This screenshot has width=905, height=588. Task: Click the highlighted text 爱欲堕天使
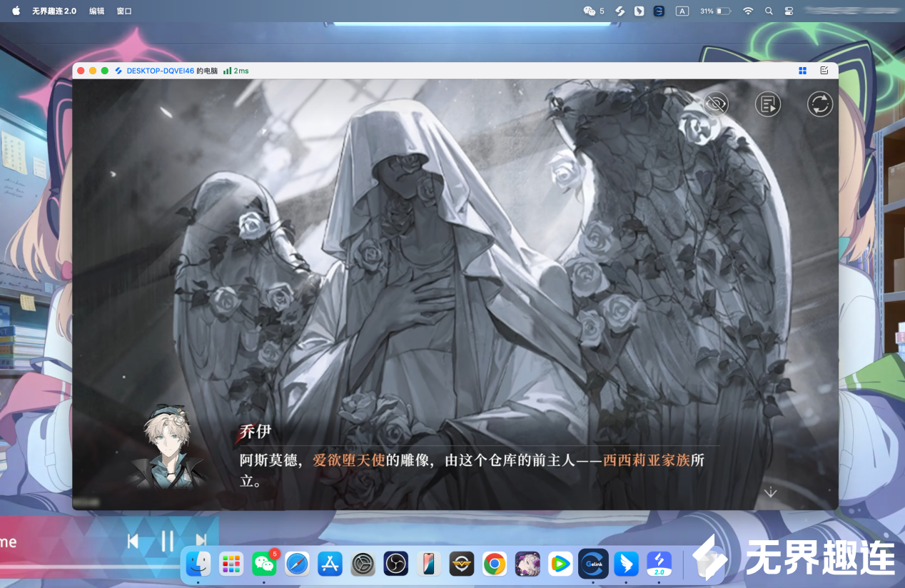click(x=349, y=460)
